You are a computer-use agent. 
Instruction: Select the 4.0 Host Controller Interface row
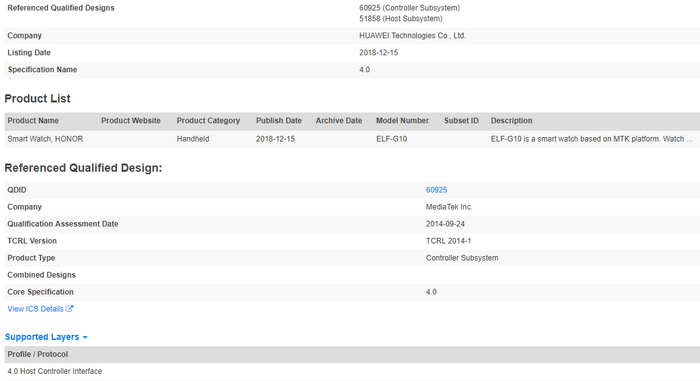tap(352, 371)
